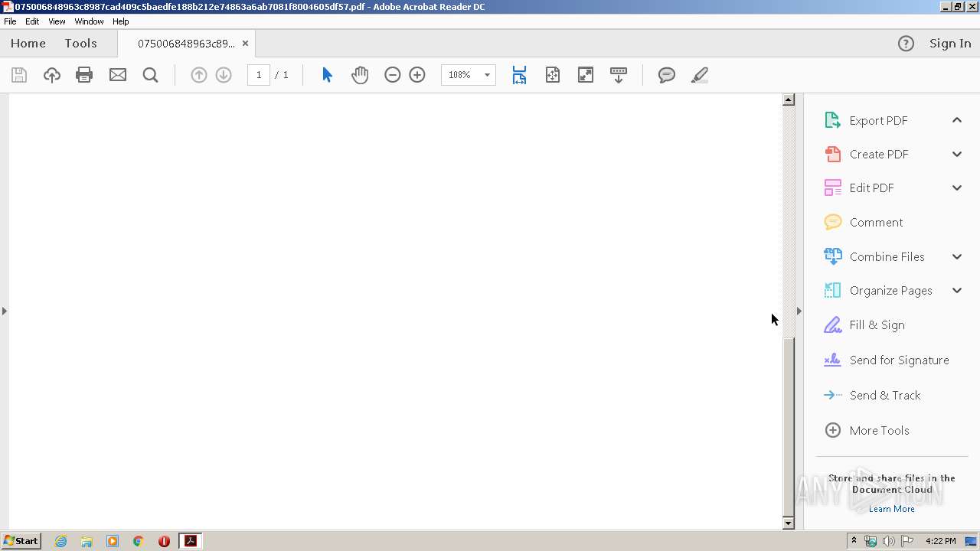Expand the Organize Pages section chevron
Viewport: 980px width, 551px height.
[957, 290]
